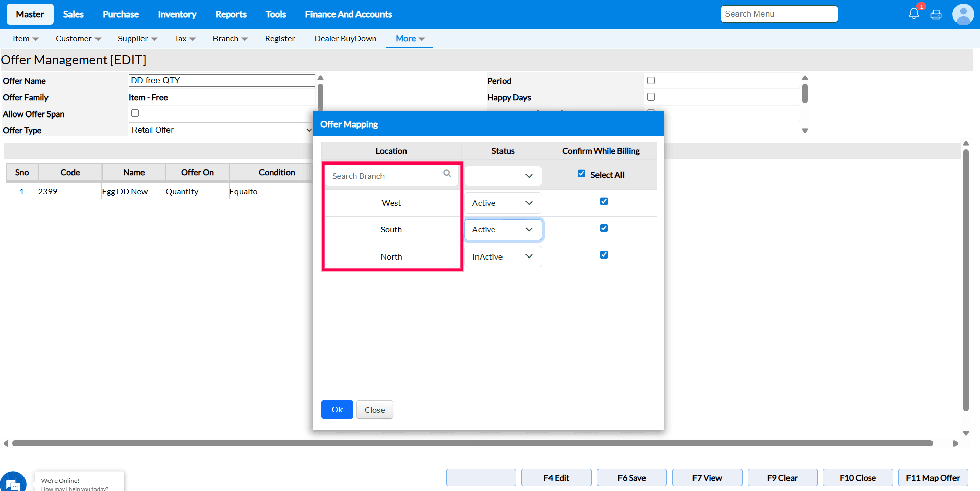Viewport: 980px width, 491px height.
Task: Click the F4 Edit button
Action: pos(557,478)
